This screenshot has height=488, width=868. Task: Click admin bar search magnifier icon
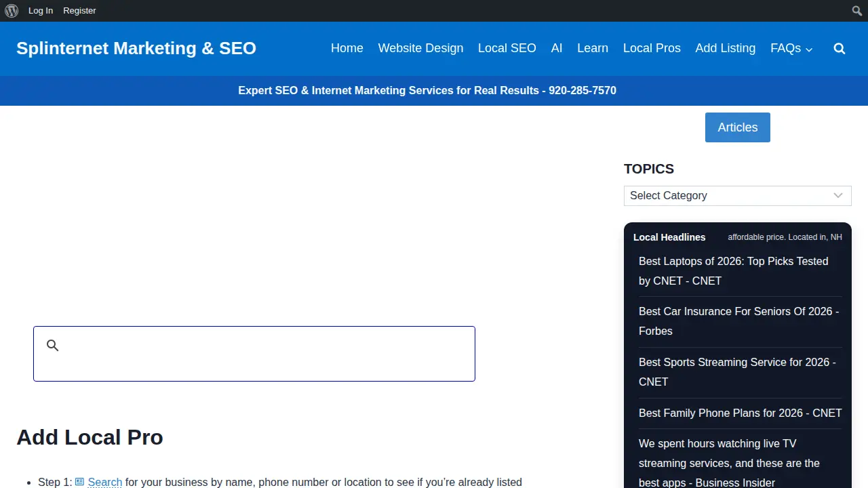pos(857,11)
